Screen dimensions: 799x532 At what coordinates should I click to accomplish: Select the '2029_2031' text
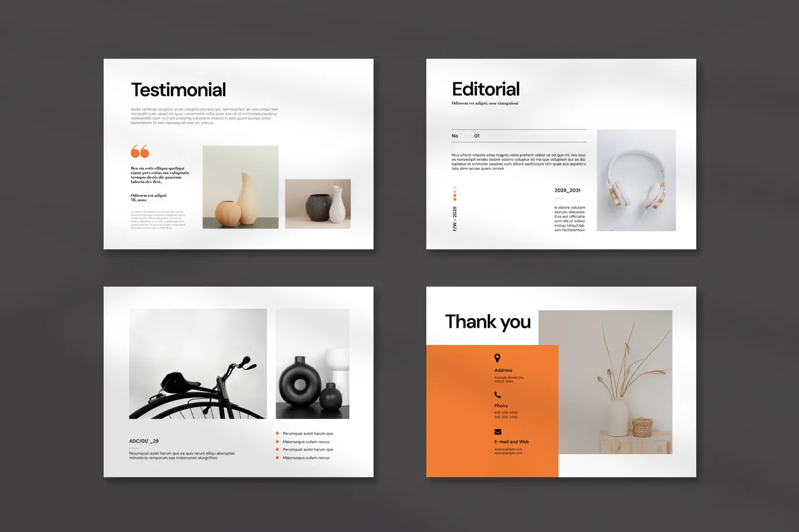(x=567, y=191)
